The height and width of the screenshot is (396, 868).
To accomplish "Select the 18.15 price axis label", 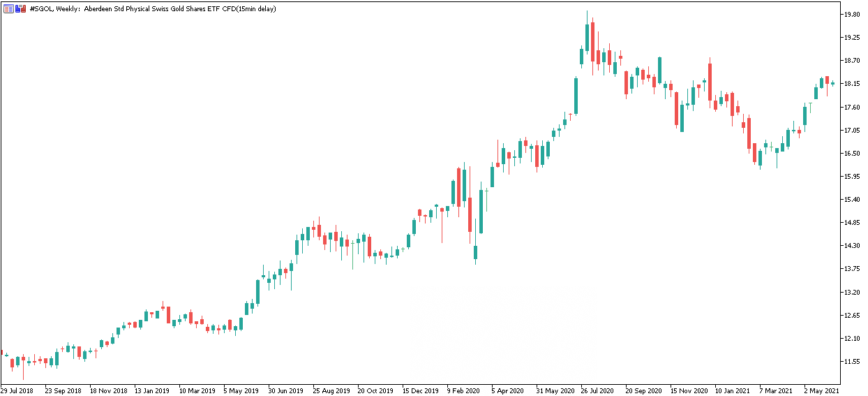I will [853, 84].
